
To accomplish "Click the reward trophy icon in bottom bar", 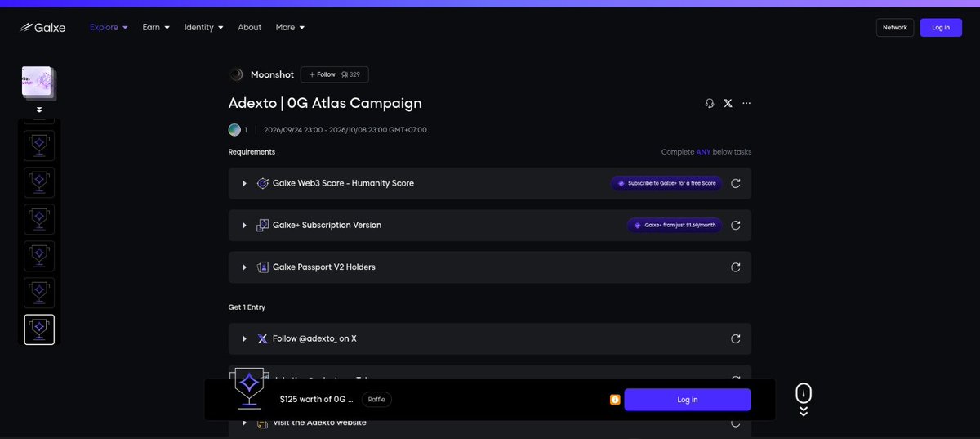I will tap(248, 388).
